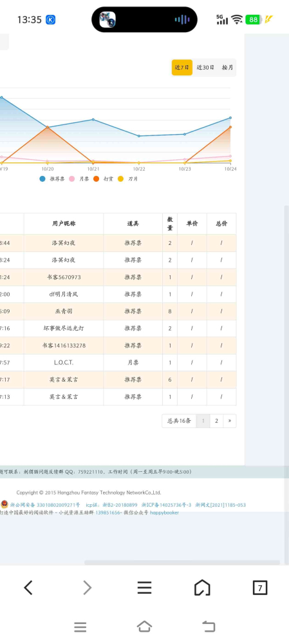289x644 pixels.
Task: Tap the Wi-Fi status icon
Action: pyautogui.click(x=236, y=19)
